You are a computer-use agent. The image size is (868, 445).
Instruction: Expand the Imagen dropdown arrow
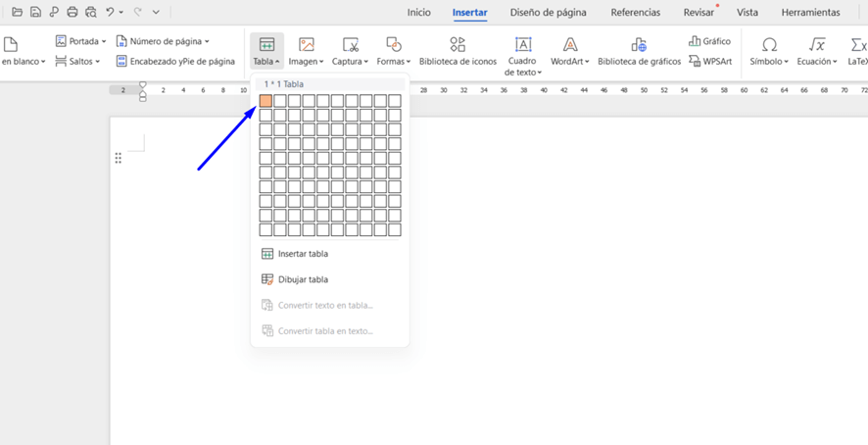[321, 62]
